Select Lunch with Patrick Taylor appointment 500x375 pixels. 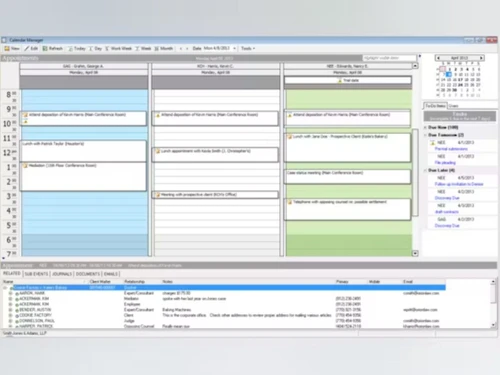tap(83, 151)
